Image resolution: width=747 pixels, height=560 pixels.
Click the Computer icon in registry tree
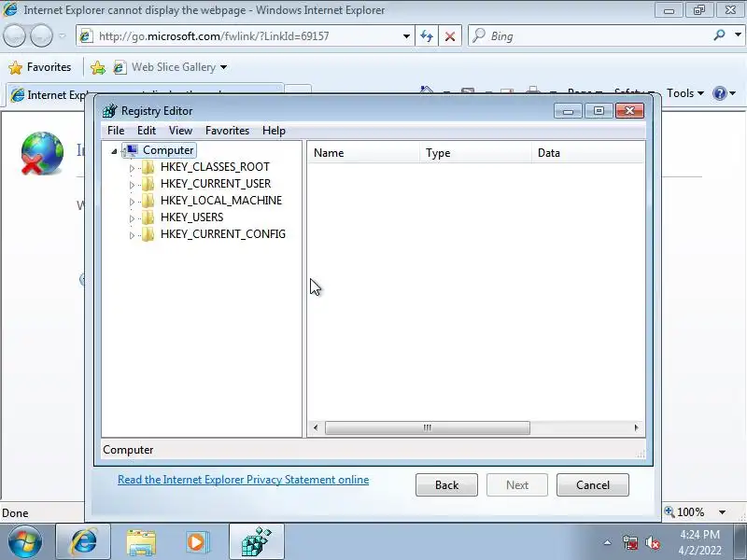[131, 150]
